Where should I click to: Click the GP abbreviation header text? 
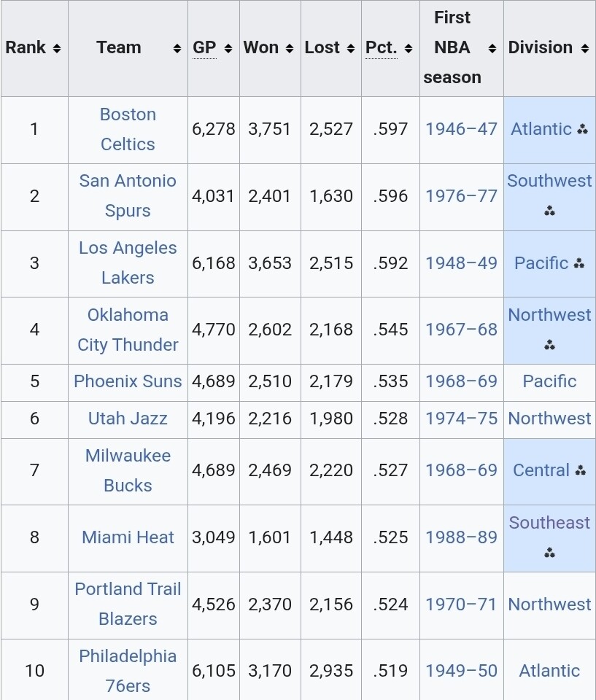(x=204, y=47)
